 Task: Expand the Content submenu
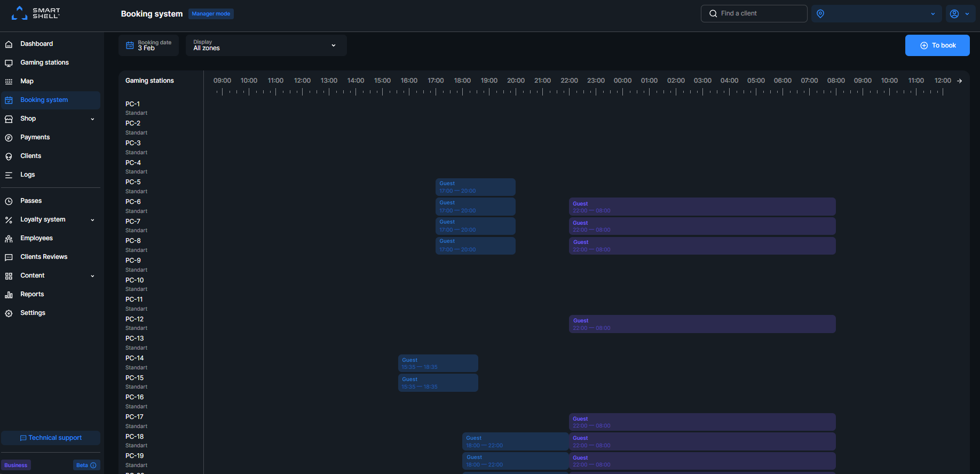(92, 276)
